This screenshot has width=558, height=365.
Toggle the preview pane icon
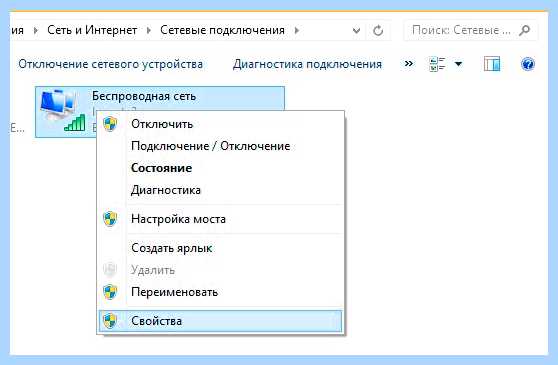point(492,64)
